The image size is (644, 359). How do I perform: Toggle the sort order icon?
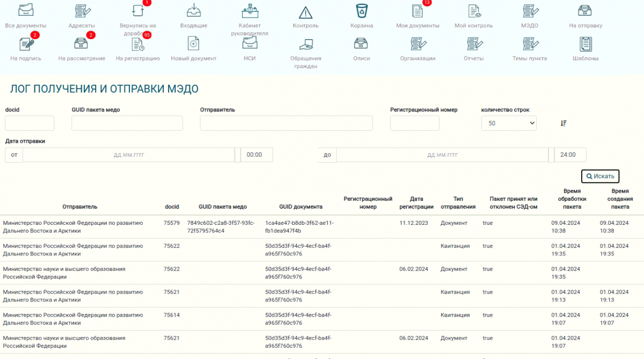pos(563,123)
